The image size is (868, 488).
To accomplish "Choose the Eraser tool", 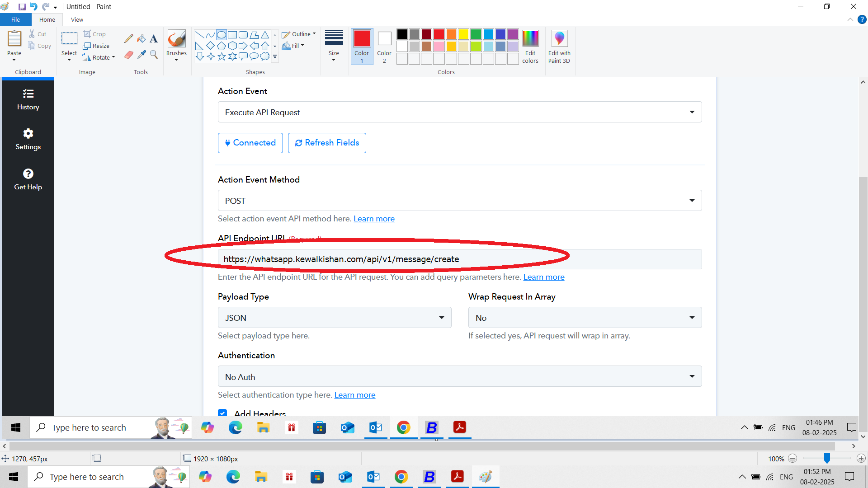I will click(129, 55).
